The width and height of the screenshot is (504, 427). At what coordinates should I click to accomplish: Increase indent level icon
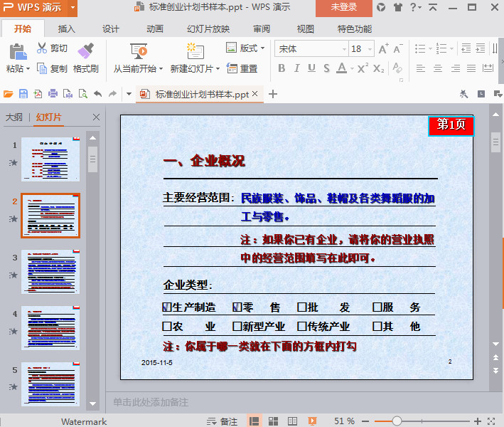[481, 48]
